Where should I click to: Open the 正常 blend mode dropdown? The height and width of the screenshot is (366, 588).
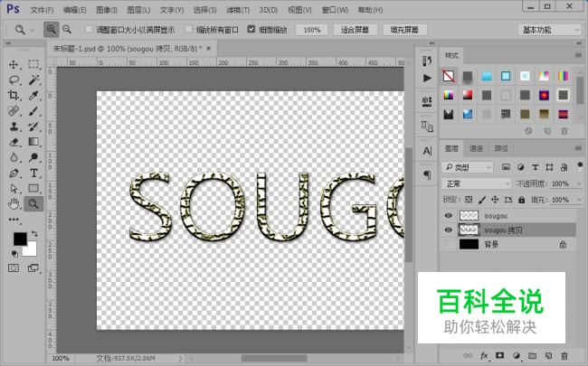(x=476, y=183)
